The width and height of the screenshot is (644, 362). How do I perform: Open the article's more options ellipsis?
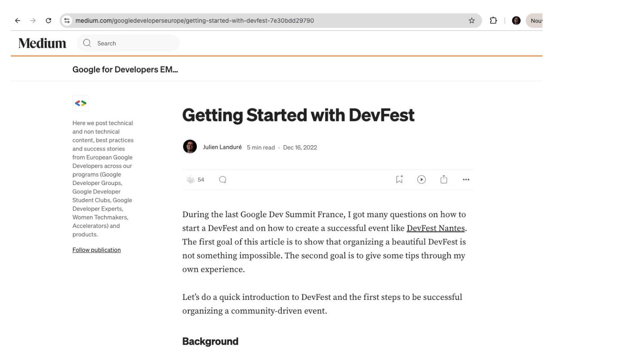(466, 180)
